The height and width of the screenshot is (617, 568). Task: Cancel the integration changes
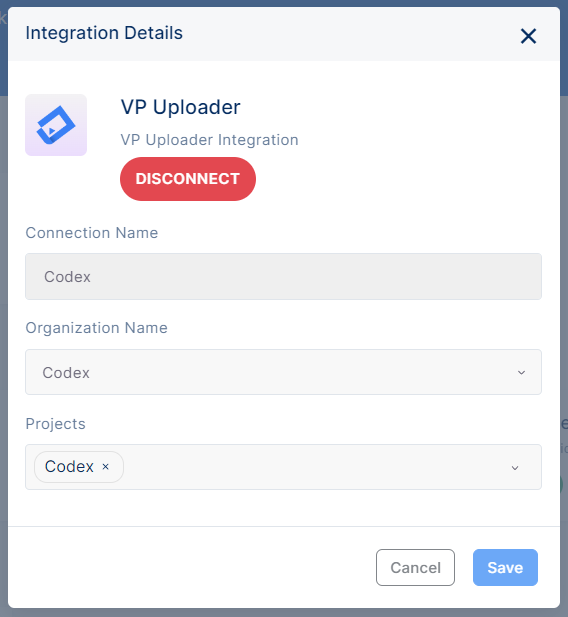[x=415, y=567]
